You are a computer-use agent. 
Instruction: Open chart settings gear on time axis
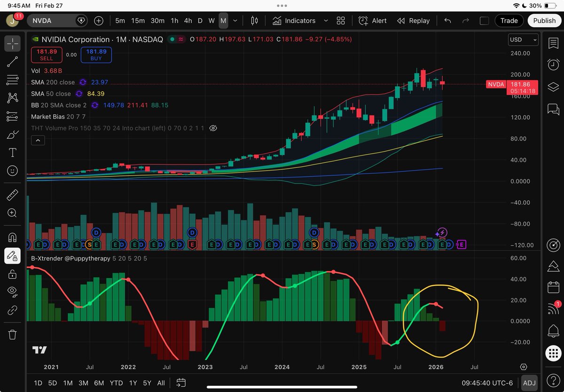coord(524,367)
